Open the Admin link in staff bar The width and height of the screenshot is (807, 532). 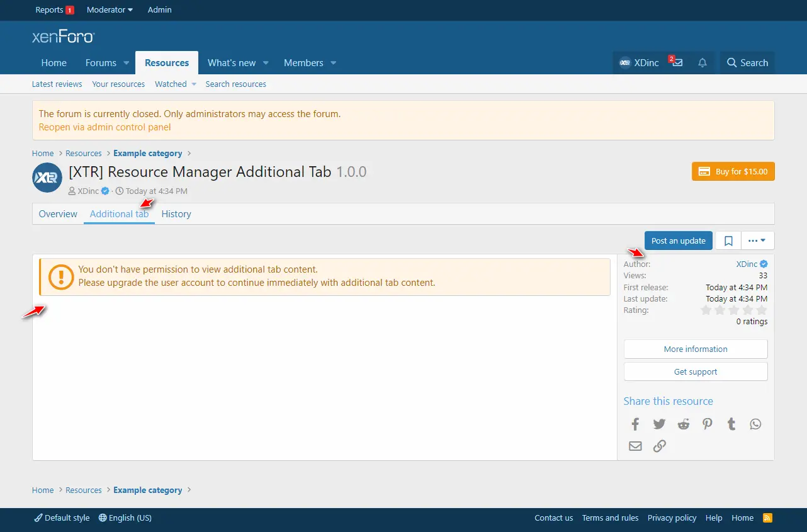[159, 9]
